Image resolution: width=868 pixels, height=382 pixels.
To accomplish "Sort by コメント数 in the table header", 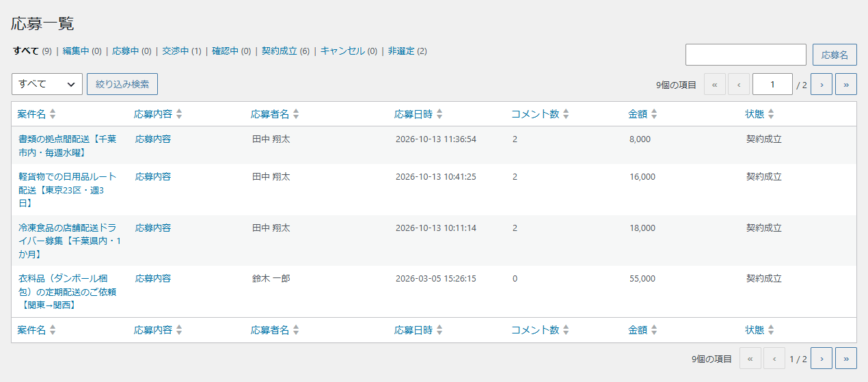I will tap(541, 114).
